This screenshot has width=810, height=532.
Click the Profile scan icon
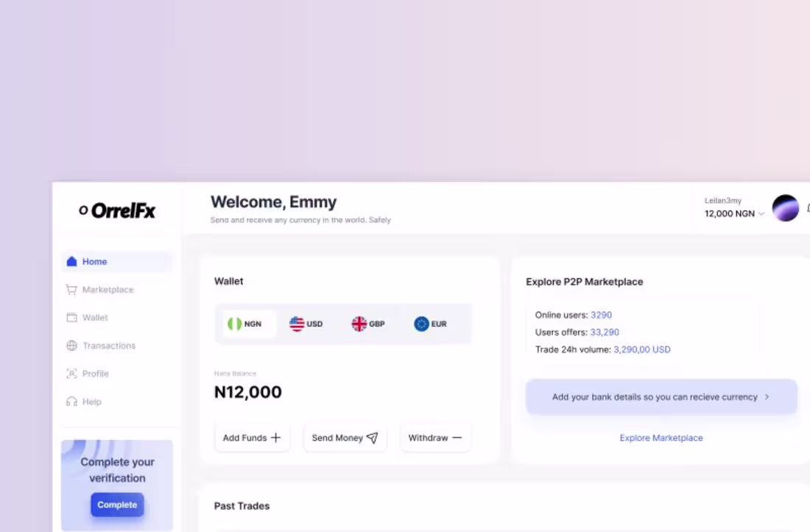[72, 374]
